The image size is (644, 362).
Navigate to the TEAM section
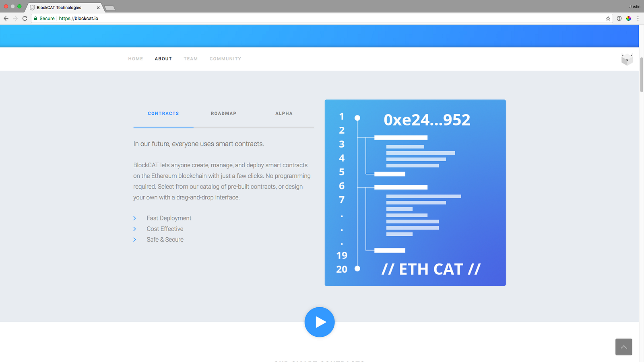coord(191,59)
